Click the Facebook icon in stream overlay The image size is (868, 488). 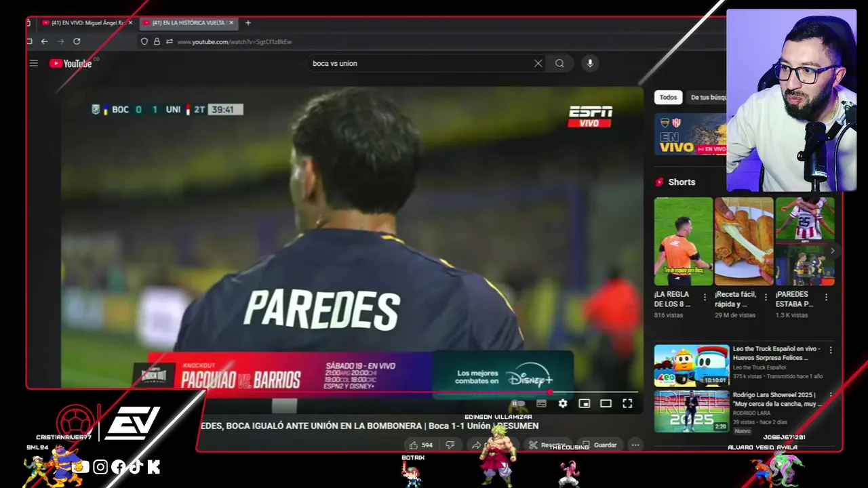tap(118, 466)
